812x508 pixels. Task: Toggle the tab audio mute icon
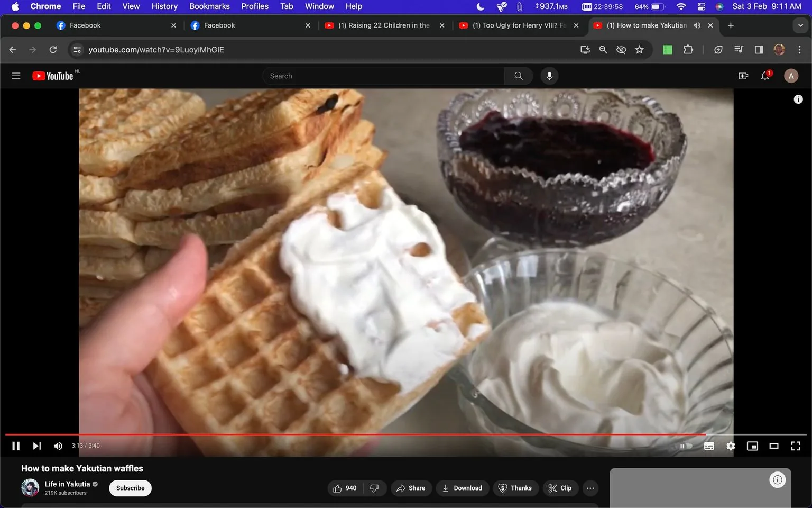pos(696,25)
